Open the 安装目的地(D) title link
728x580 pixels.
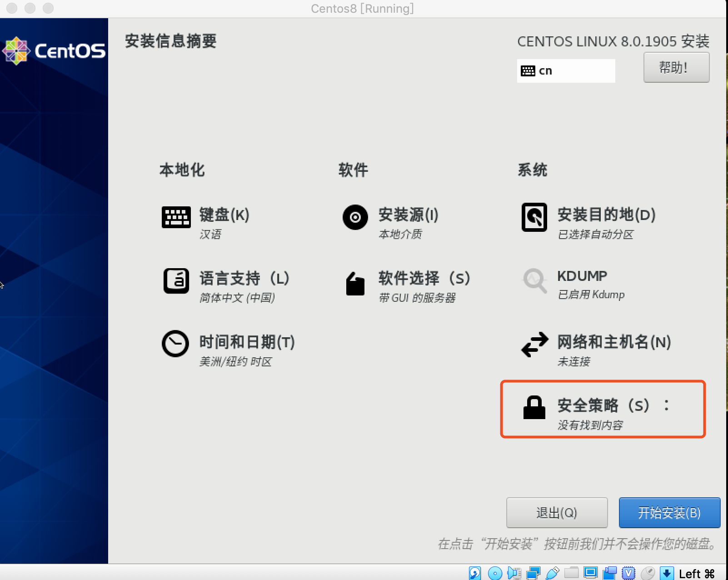point(607,215)
